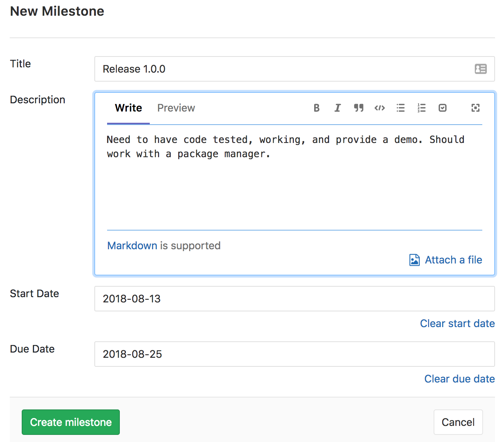The image size is (504, 442).
Task: Add a numbered list
Action: [x=422, y=108]
